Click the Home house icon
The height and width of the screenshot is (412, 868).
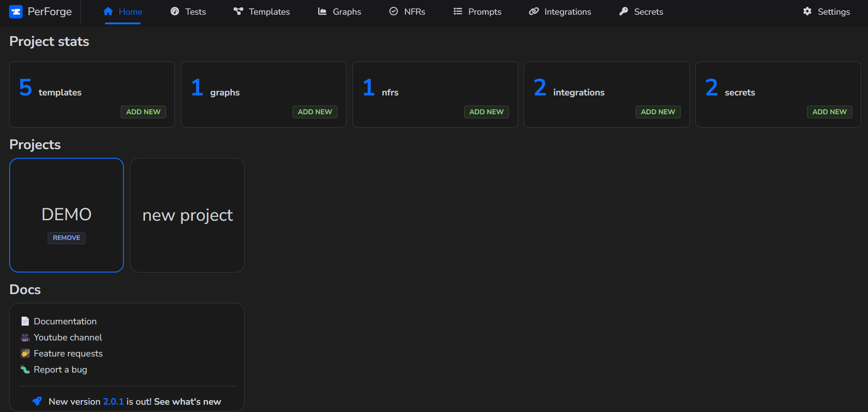pyautogui.click(x=108, y=11)
